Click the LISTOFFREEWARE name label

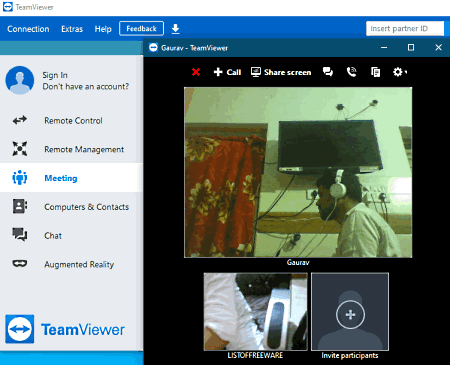(255, 355)
